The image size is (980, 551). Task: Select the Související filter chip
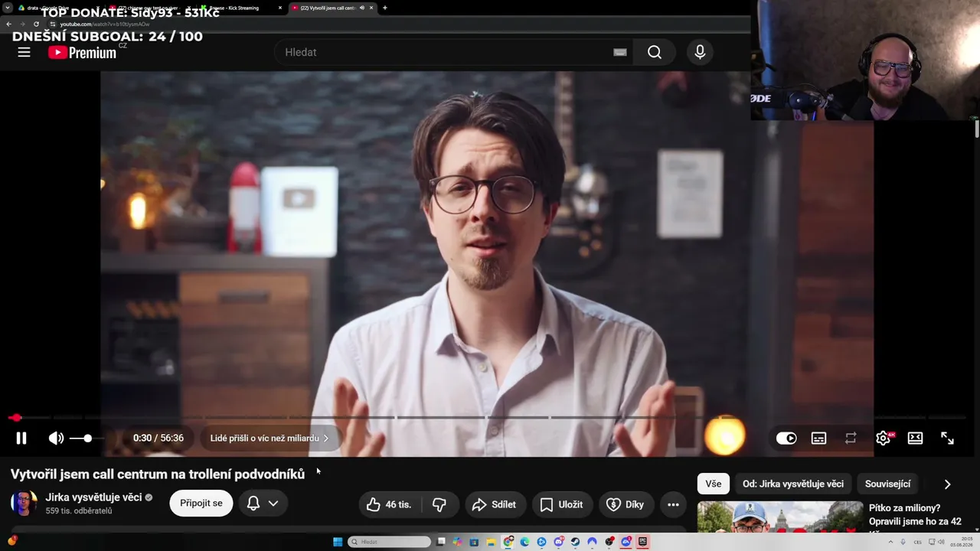point(887,484)
